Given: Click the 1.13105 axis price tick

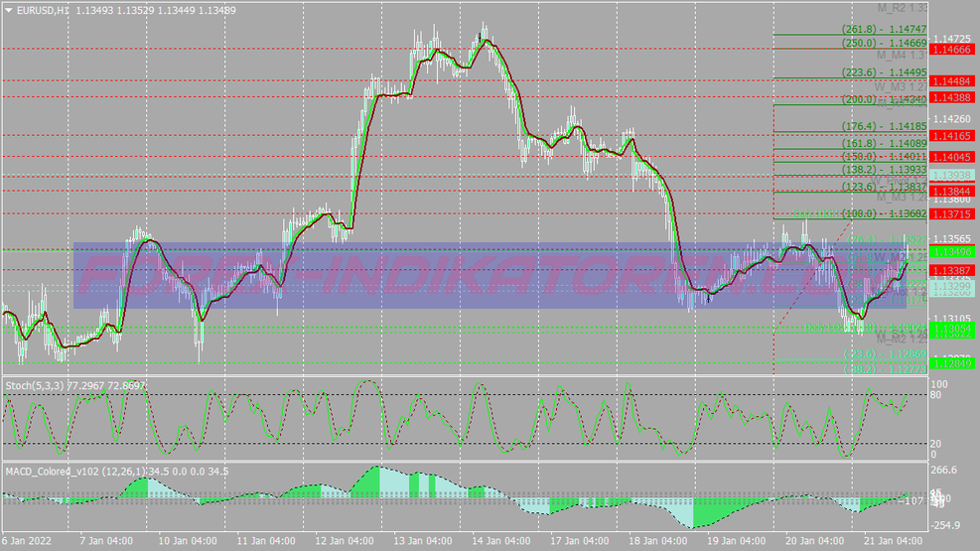Looking at the screenshot, I should (x=952, y=319).
